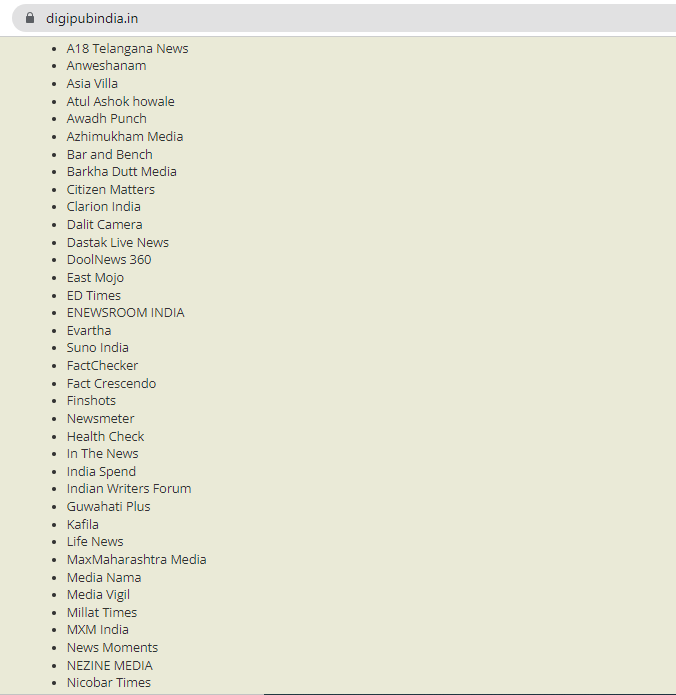The image size is (676, 695).
Task: Click on ENEWSROOM INDIA
Action: pyautogui.click(x=125, y=313)
